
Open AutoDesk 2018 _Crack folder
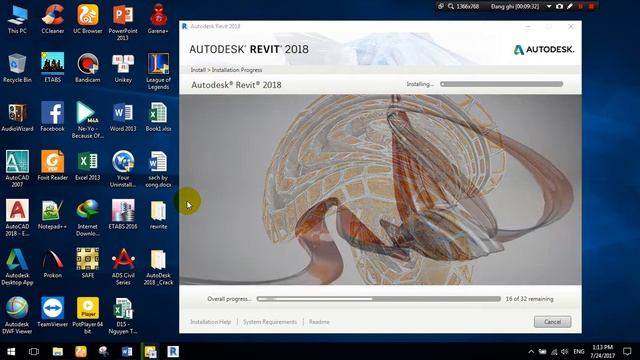(x=158, y=267)
